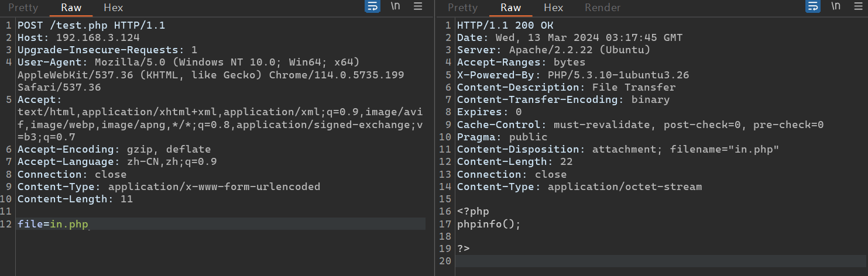This screenshot has height=276, width=868.
Task: Switch request view to Pretty tab
Action: 23,8
